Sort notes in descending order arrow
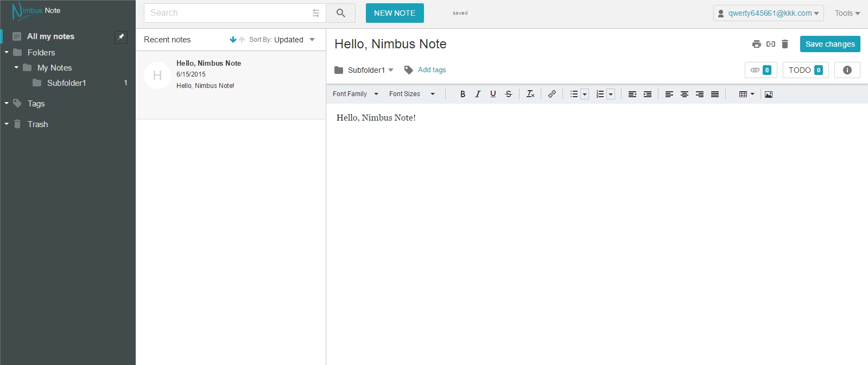 tap(233, 40)
